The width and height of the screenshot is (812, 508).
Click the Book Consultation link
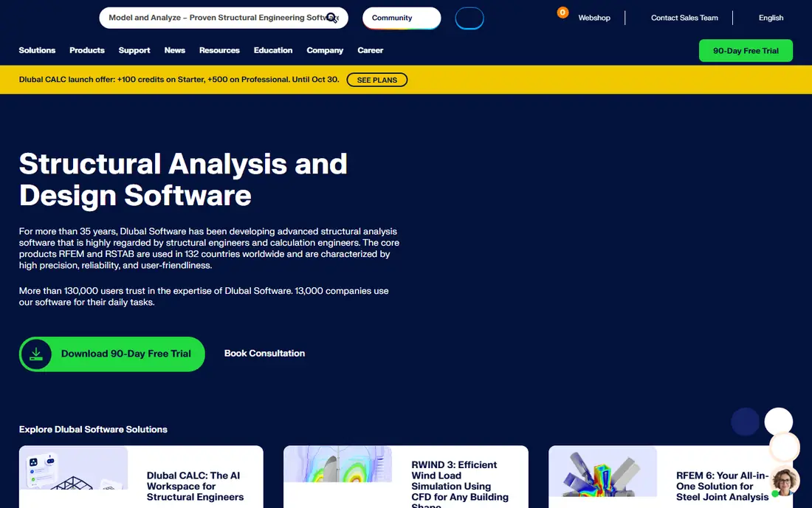pos(264,353)
